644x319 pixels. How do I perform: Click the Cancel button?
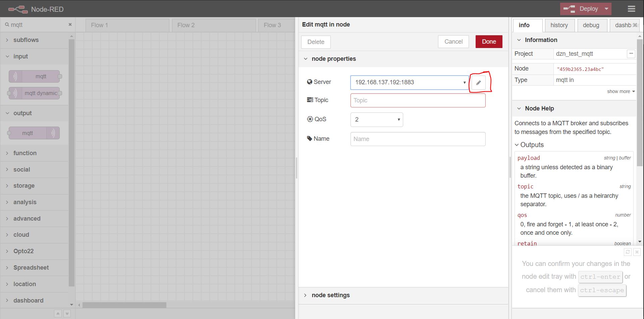click(x=453, y=42)
